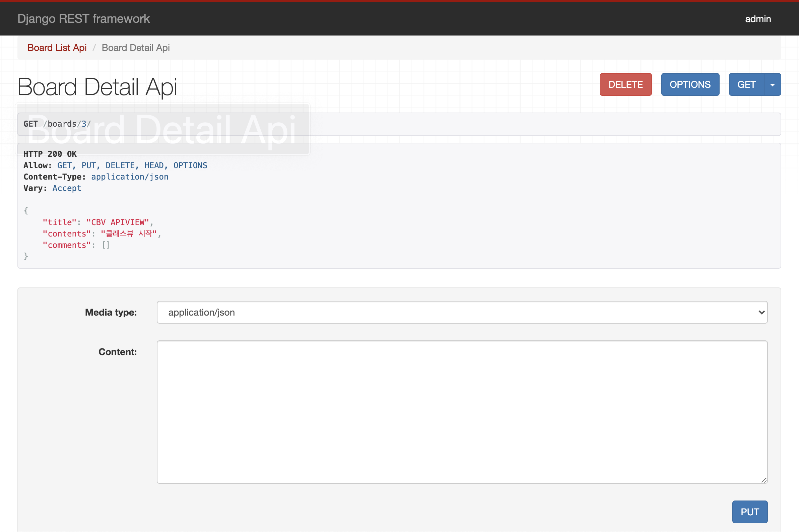Submit with the PUT button
The height and width of the screenshot is (532, 799).
749,512
